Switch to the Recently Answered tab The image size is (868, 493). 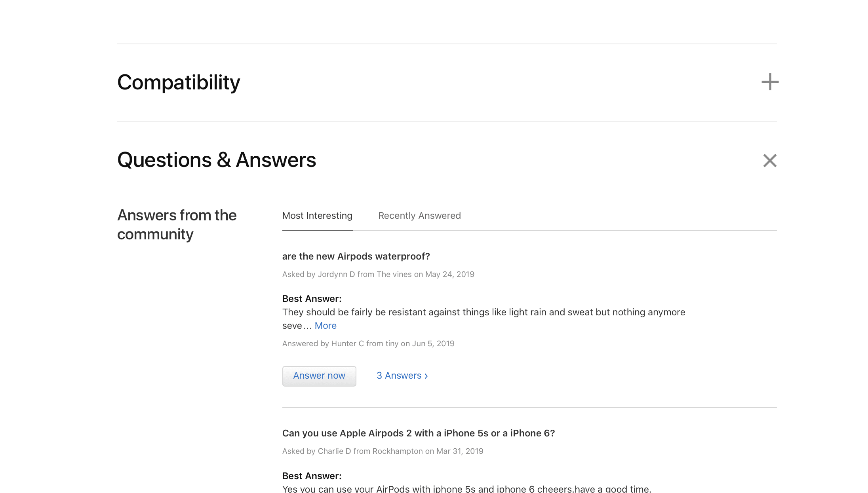(x=419, y=216)
